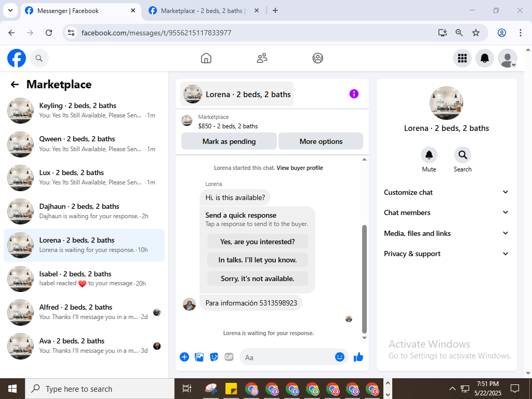Open Ava 2 beds chat
The width and height of the screenshot is (532, 399).
click(84, 346)
